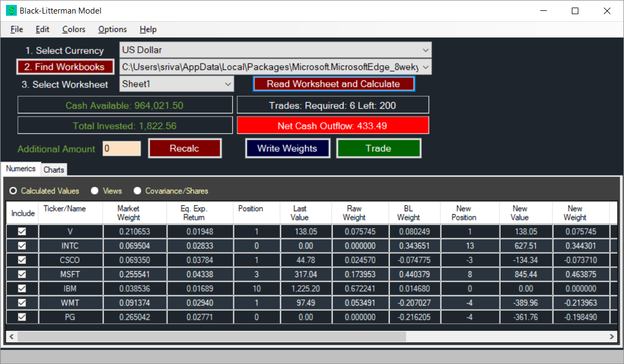
Task: Click CSCO raw weight cell 0.024570
Action: pos(360,260)
